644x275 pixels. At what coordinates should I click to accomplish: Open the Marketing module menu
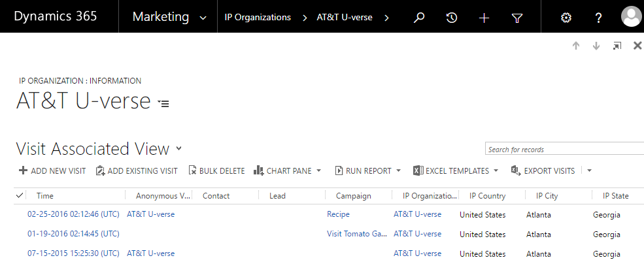coord(161,17)
